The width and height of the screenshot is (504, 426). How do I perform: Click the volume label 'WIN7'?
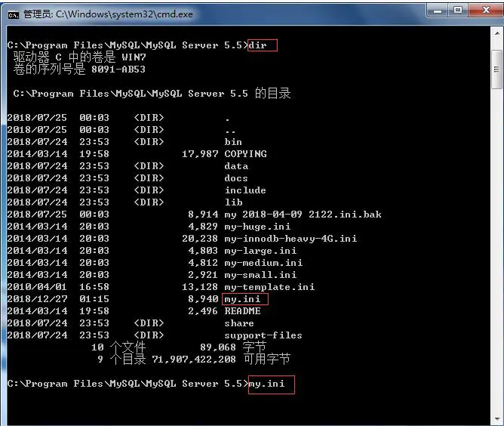pyautogui.click(x=134, y=57)
